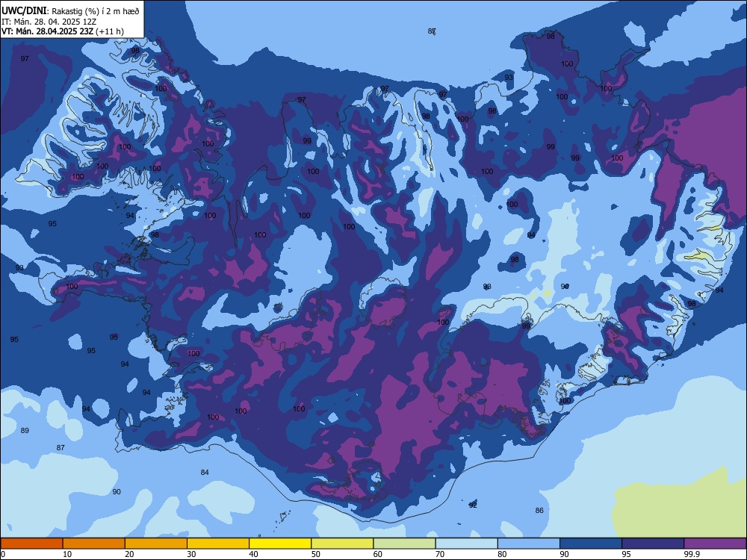Click the map value '89' in the southwest sea
This screenshot has height=560, width=747.
click(x=25, y=431)
